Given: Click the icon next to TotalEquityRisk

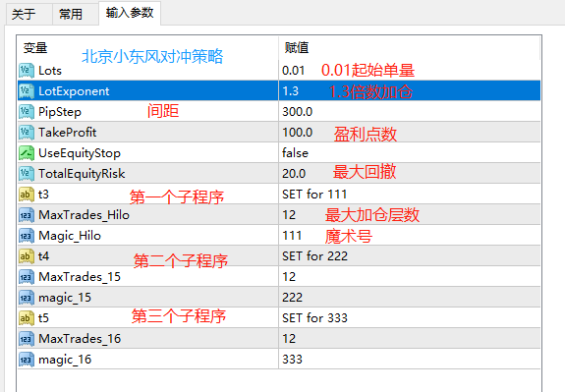Looking at the screenshot, I should point(27,174).
